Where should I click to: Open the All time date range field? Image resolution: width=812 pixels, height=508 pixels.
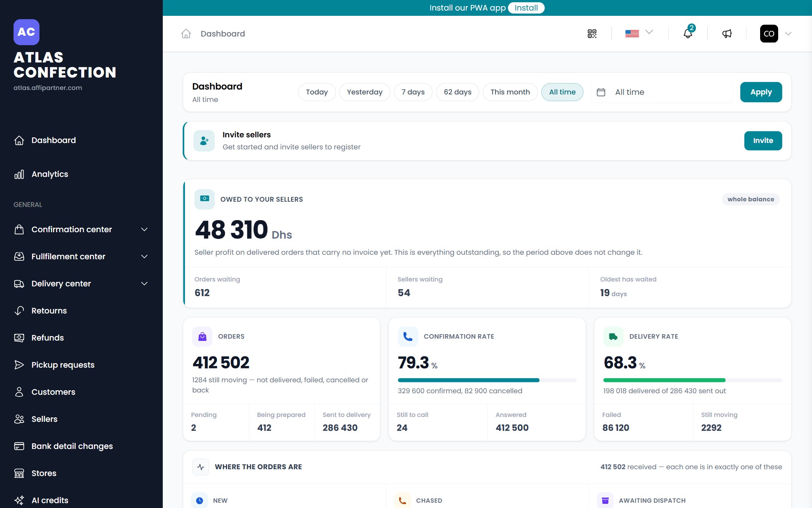click(662, 92)
